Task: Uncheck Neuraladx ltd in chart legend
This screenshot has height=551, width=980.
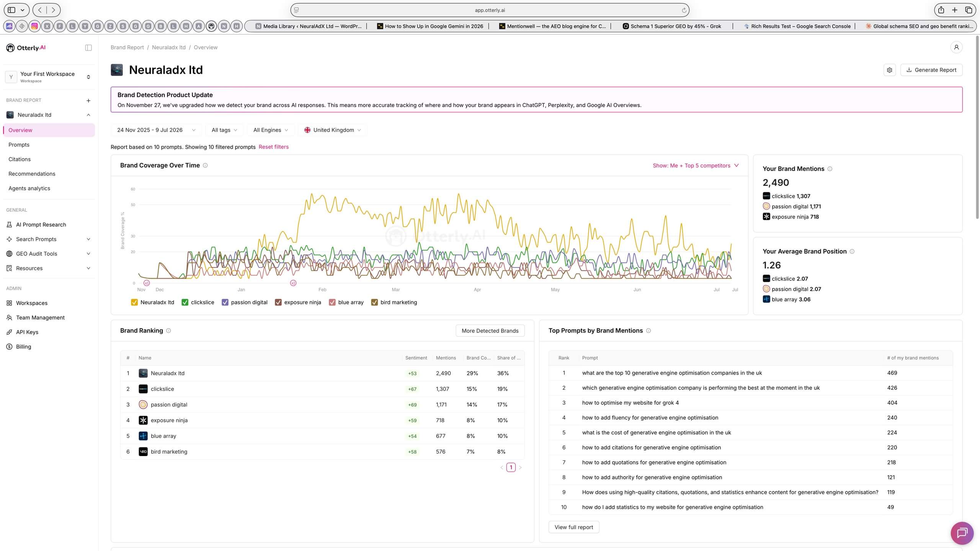Action: (134, 302)
